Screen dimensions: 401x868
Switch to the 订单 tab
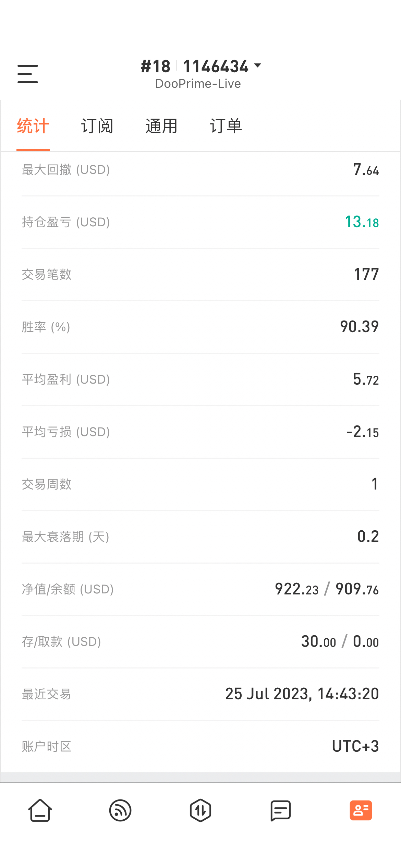coord(226,126)
